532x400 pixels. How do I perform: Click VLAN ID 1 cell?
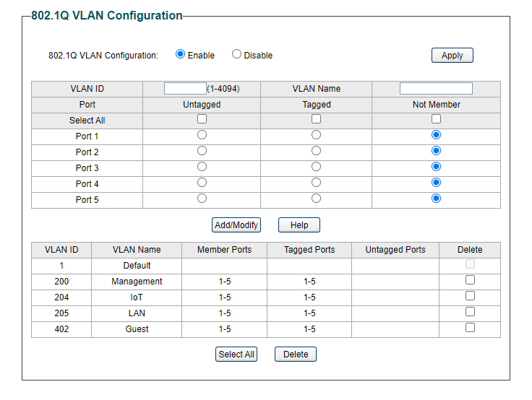[61, 266]
